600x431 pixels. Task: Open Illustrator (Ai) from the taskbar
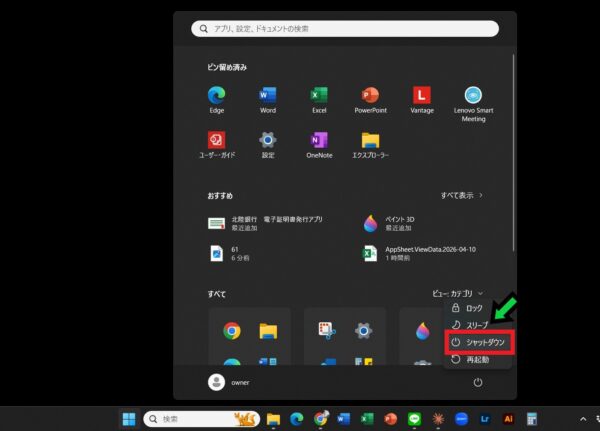(508, 419)
